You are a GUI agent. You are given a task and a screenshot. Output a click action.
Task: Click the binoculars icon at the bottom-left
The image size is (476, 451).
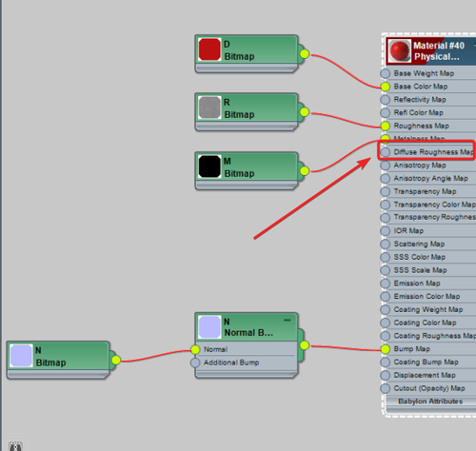(15, 446)
